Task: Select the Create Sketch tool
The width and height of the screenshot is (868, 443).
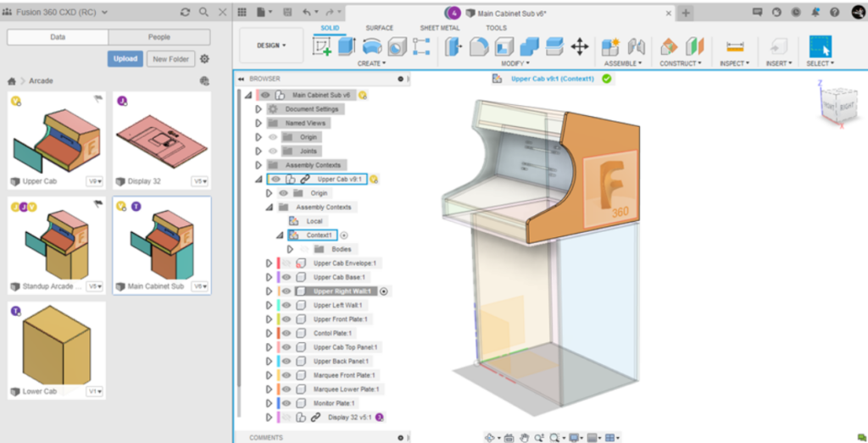Action: point(321,47)
